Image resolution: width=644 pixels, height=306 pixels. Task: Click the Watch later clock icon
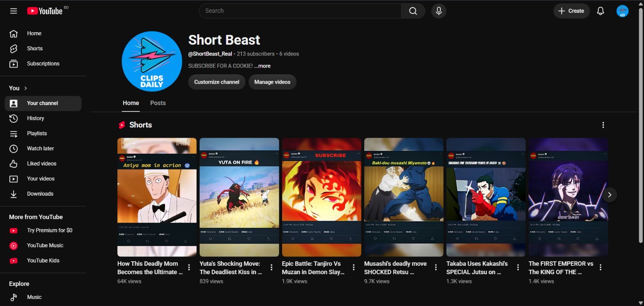[14, 149]
